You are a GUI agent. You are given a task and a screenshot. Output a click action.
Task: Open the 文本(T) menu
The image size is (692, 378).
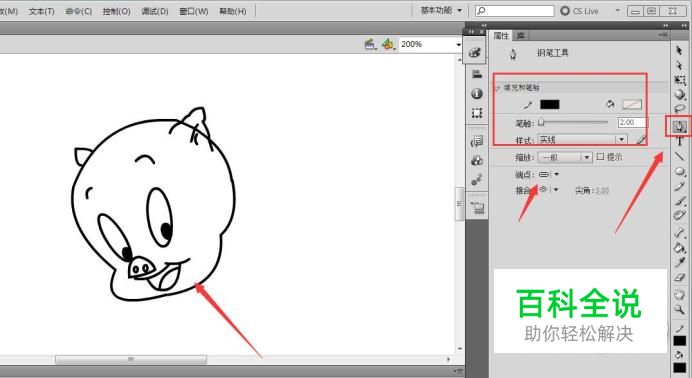pyautogui.click(x=41, y=11)
